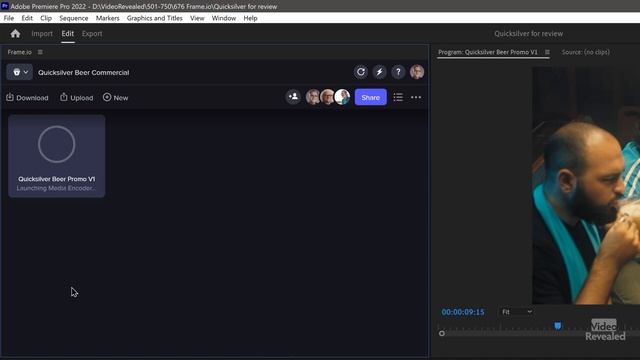640x360 pixels.
Task: Open the File menu
Action: click(9, 18)
